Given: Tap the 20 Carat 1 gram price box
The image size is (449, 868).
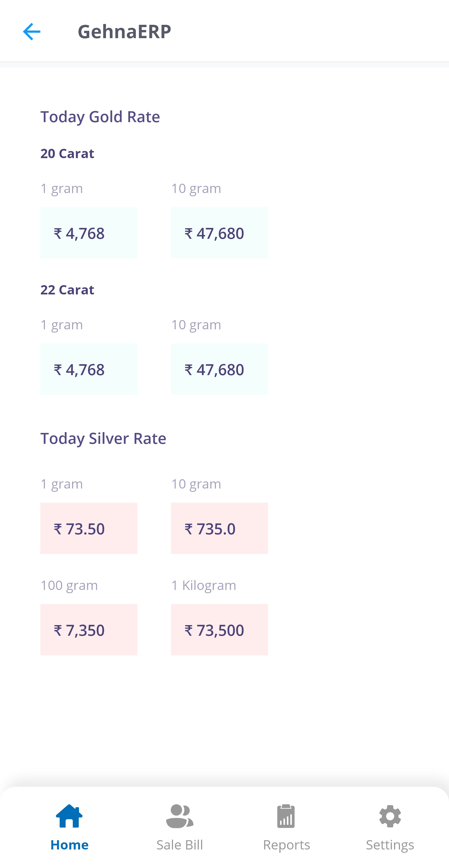Looking at the screenshot, I should pyautogui.click(x=89, y=233).
